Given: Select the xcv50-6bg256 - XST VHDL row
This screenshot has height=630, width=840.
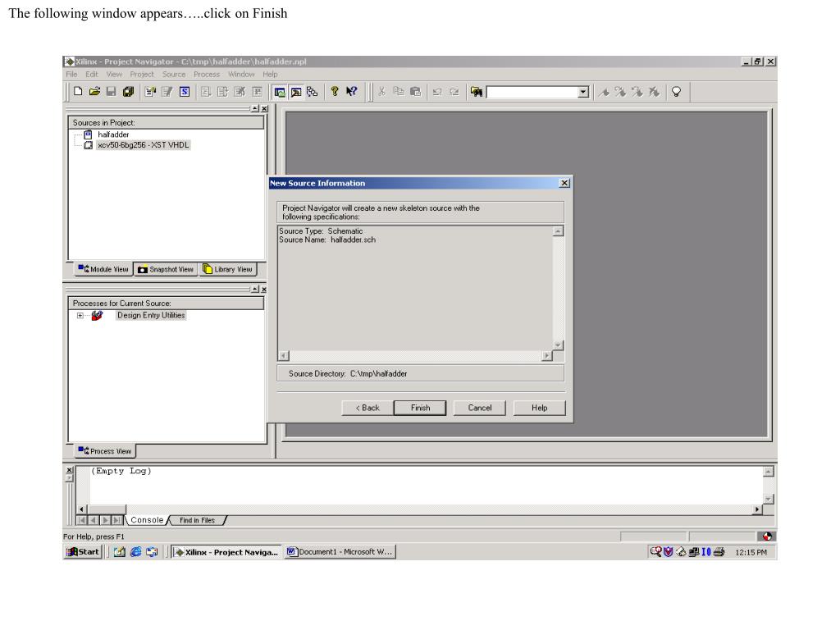Looking at the screenshot, I should (x=143, y=145).
